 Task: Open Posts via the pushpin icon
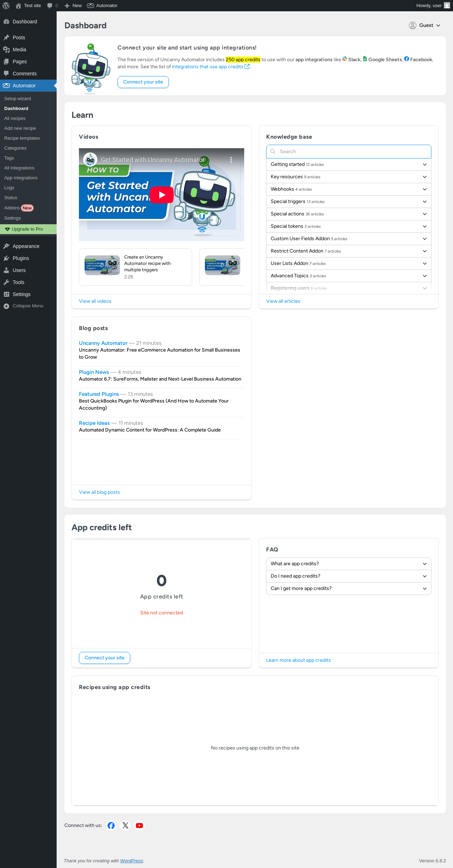(x=6, y=37)
